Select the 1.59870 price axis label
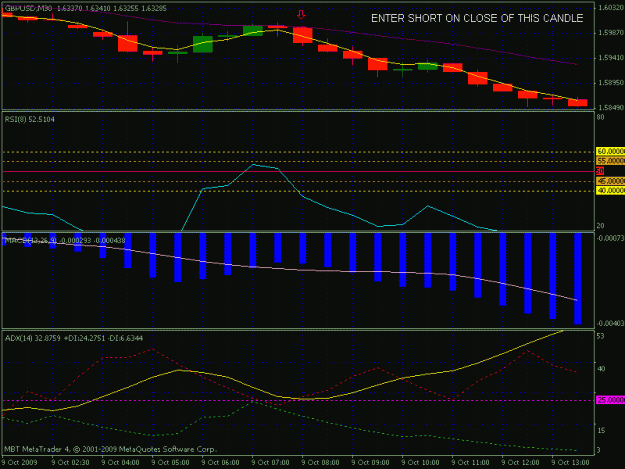625x469 pixels. tap(611, 33)
